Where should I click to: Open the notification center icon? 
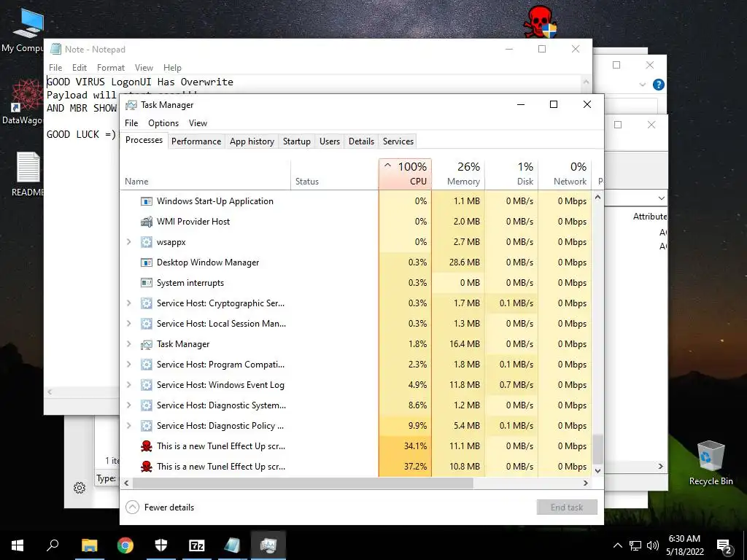pos(724,546)
